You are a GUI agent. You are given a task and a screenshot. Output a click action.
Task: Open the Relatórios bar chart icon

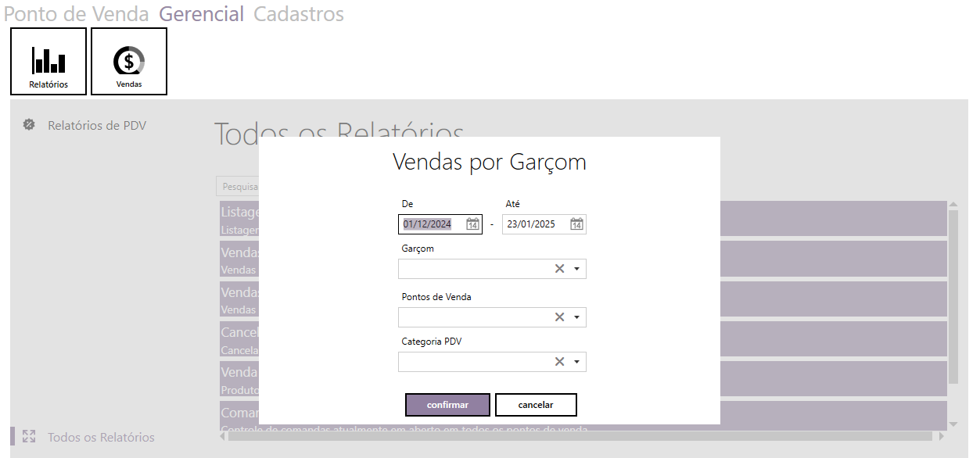tap(48, 61)
